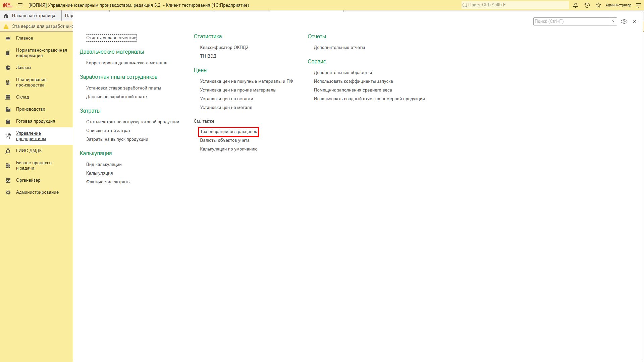The height and width of the screenshot is (362, 644).
Task: Open Отчеты управленческие link
Action: point(111,38)
